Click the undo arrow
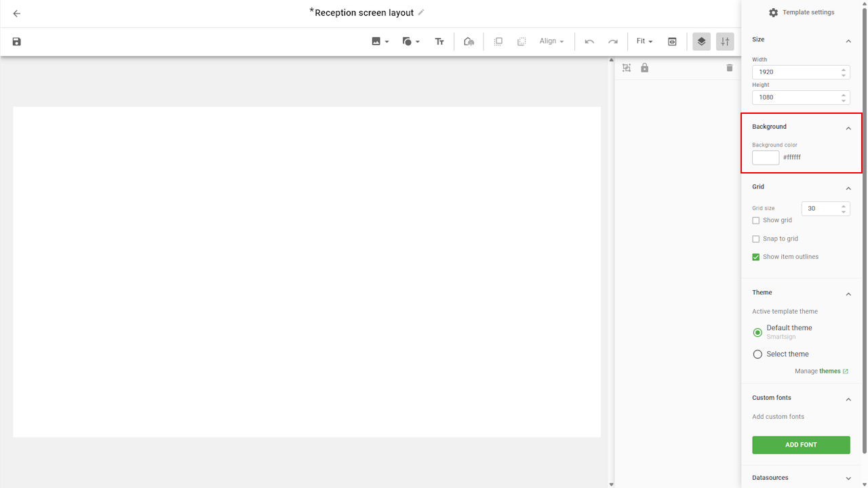868x488 pixels. [x=589, y=42]
